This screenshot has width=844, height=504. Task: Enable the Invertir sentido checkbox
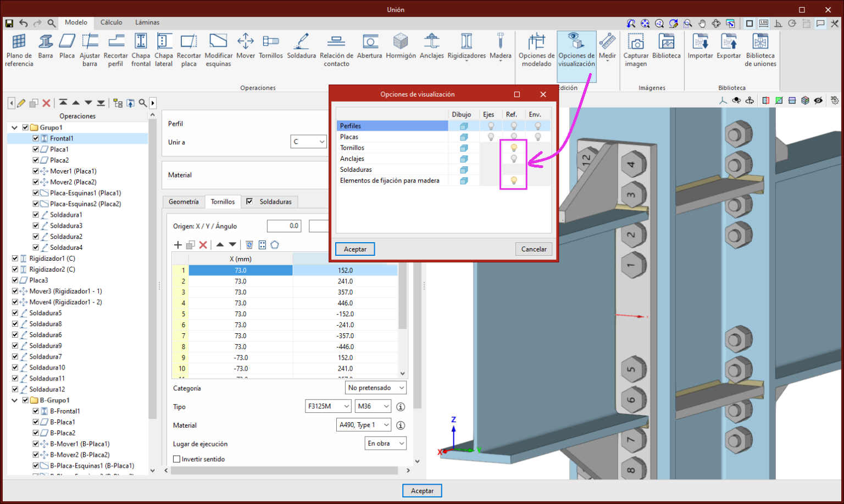point(177,459)
